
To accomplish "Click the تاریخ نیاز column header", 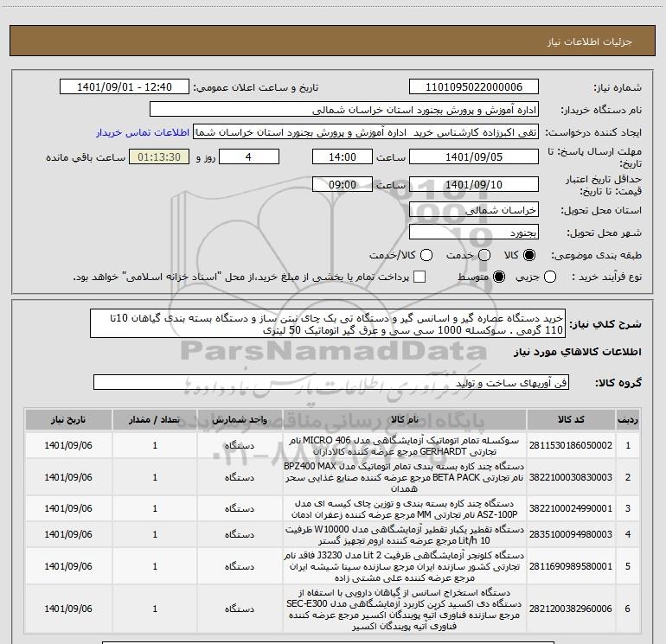I will 68,420.
